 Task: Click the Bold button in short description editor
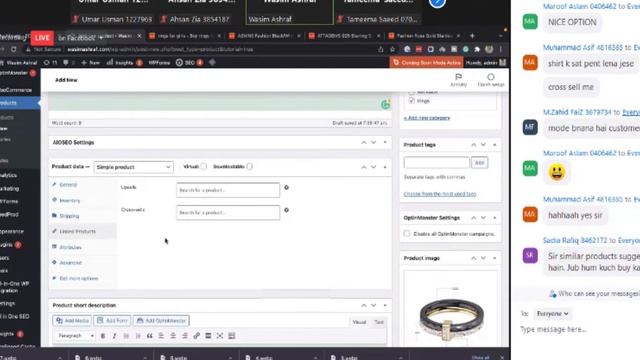103,336
